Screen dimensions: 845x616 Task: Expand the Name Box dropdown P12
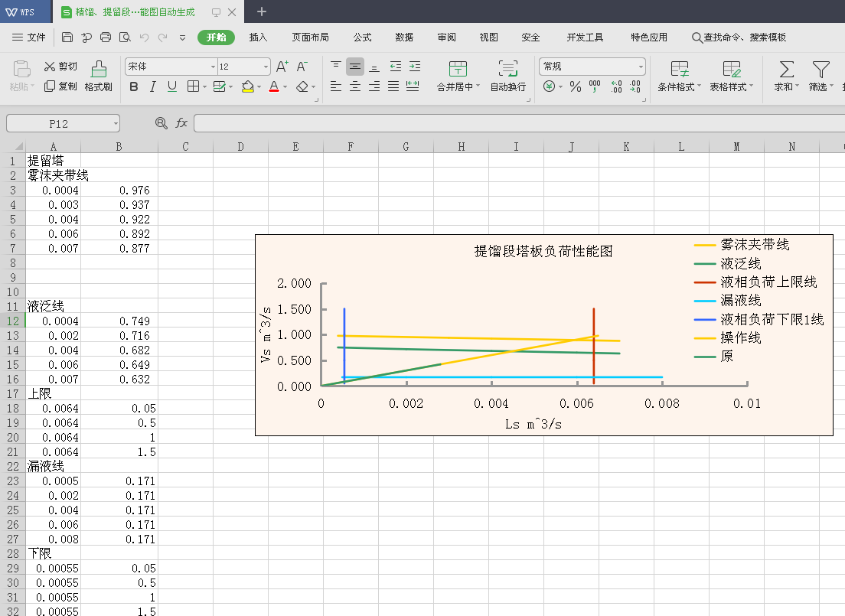[x=116, y=124]
